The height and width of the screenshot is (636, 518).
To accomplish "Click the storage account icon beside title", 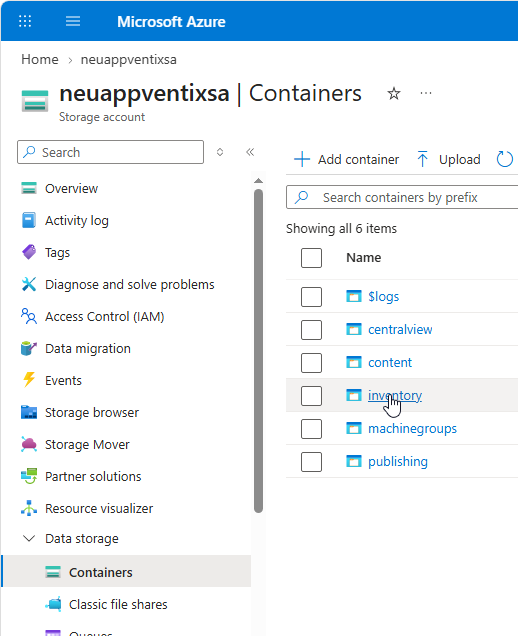I will pos(35,101).
